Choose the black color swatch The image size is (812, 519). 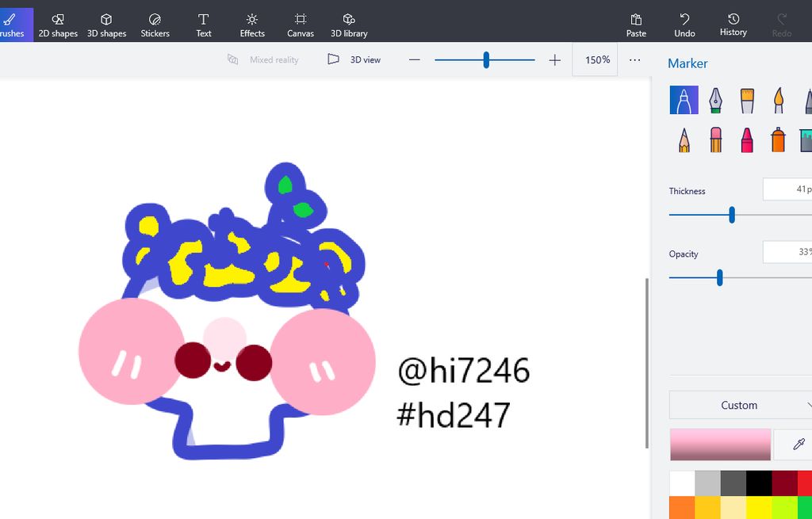coord(759,483)
